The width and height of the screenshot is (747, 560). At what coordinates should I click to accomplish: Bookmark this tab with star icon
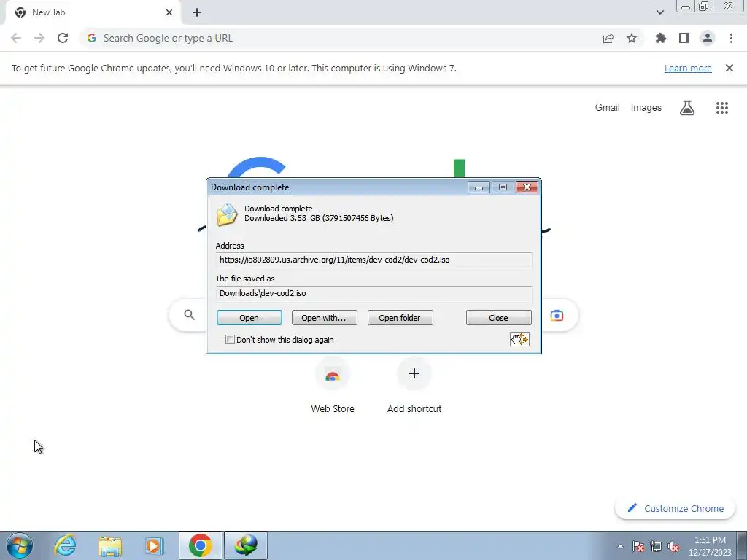pyautogui.click(x=632, y=38)
